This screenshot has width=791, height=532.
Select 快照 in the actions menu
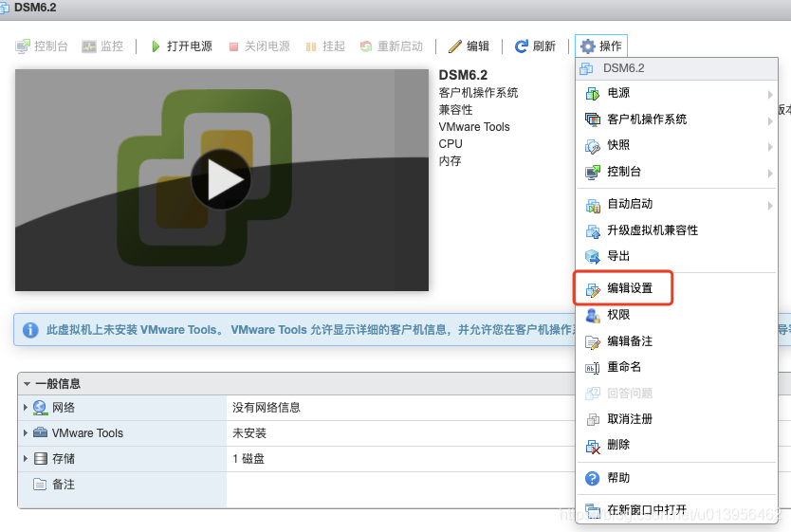tap(676, 145)
